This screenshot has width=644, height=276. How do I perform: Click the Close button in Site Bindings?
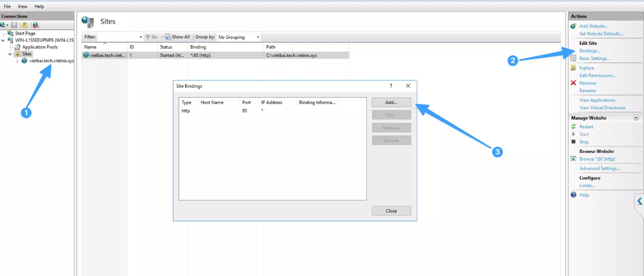(x=391, y=211)
